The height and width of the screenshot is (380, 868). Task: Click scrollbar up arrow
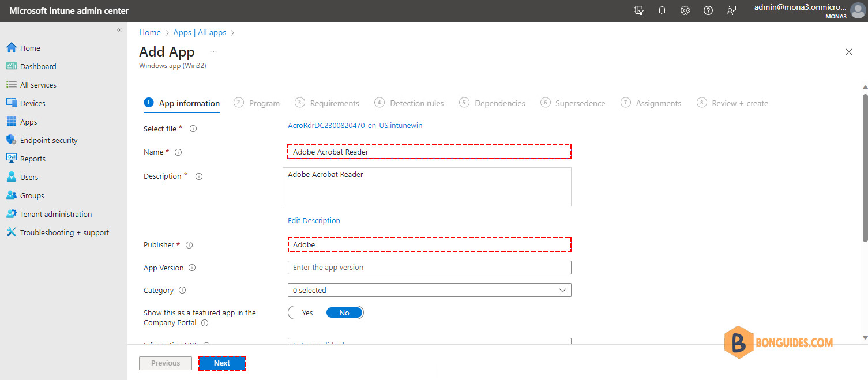pos(865,87)
